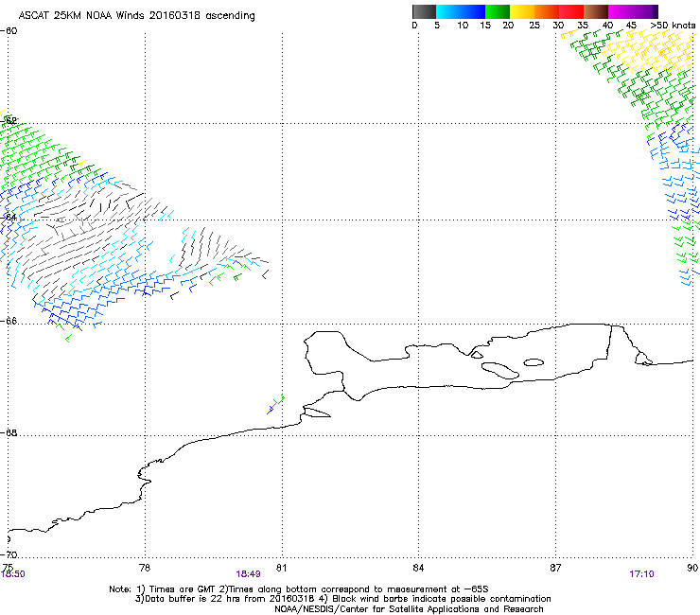The image size is (700, 615).
Task: Click the green 15-20 knots legend swatch
Action: (x=498, y=11)
